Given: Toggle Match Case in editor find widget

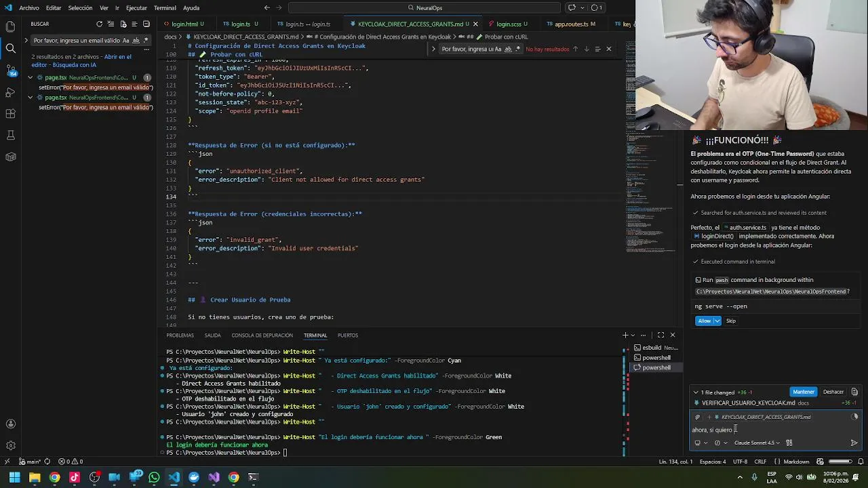Looking at the screenshot, I should click(x=498, y=49).
